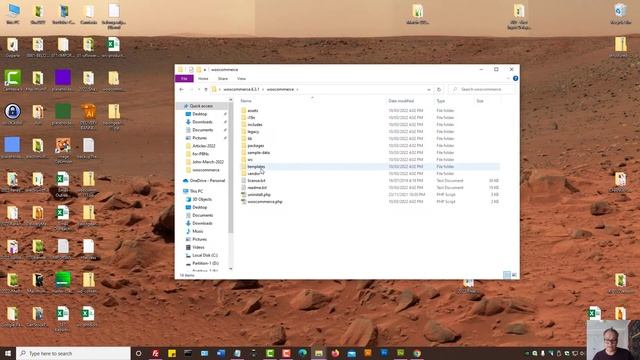This screenshot has width=640, height=360.
Task: Expand the ribbon with the chevron
Action: (508, 78)
